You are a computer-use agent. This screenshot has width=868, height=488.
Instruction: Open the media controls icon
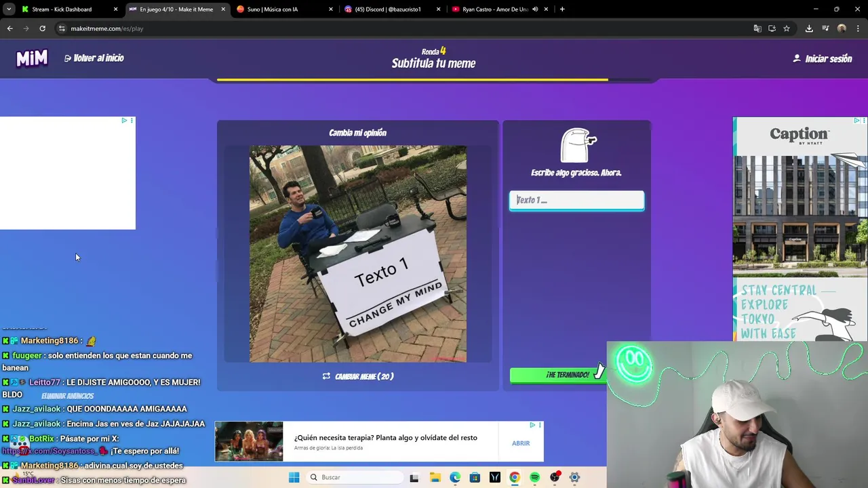pyautogui.click(x=825, y=28)
